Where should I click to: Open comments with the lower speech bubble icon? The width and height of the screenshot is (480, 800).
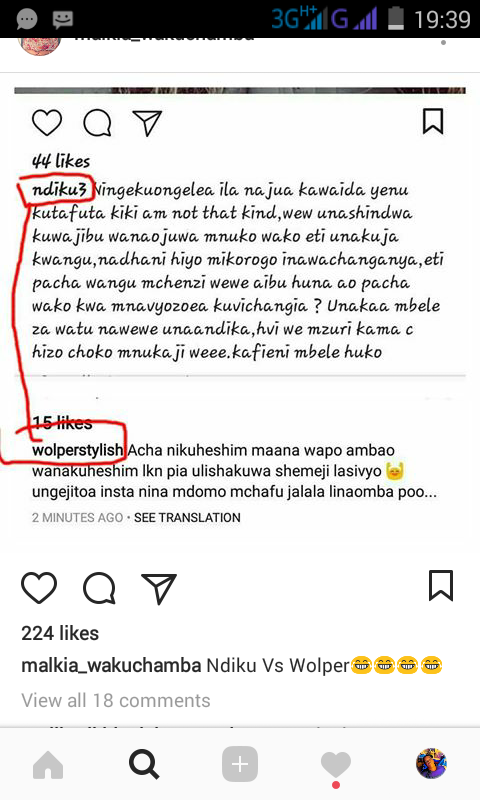(99, 588)
